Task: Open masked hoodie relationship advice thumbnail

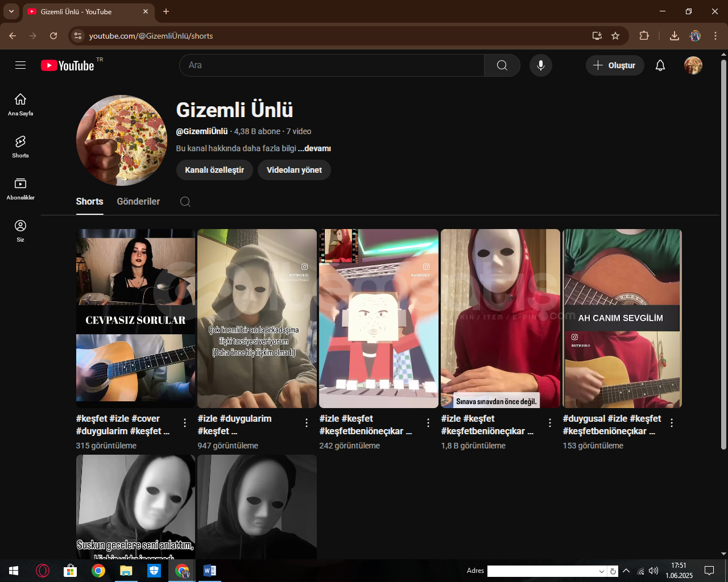Action: (x=257, y=318)
